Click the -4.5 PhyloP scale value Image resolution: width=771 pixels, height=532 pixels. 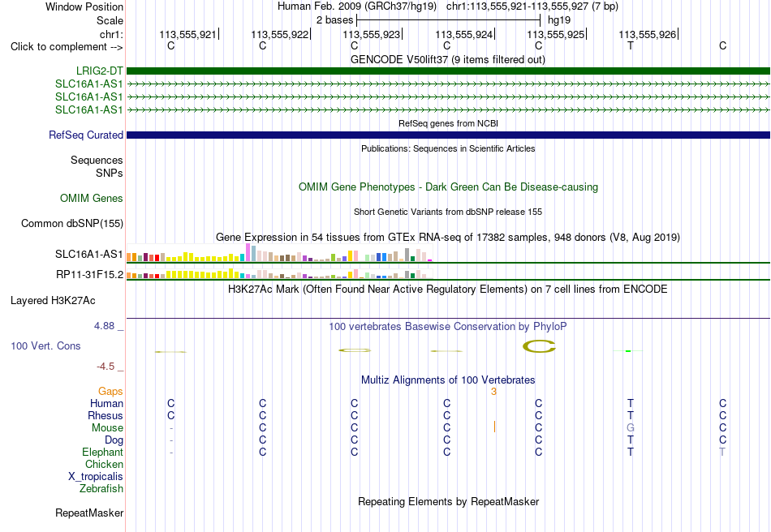[106, 367]
